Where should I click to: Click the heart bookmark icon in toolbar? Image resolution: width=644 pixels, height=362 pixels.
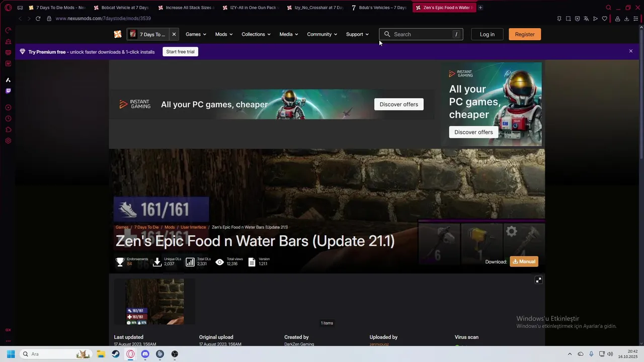coord(604,19)
